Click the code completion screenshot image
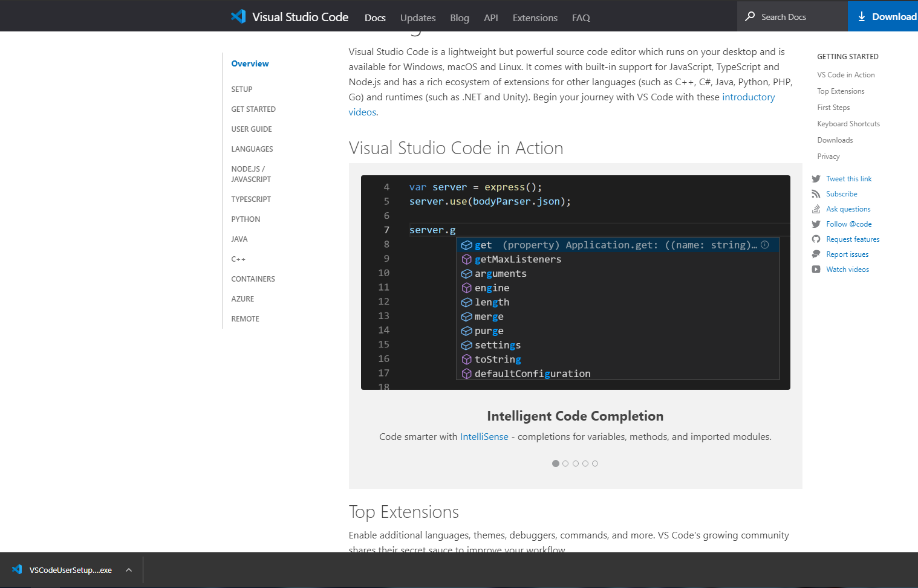918x588 pixels. pyautogui.click(x=575, y=282)
